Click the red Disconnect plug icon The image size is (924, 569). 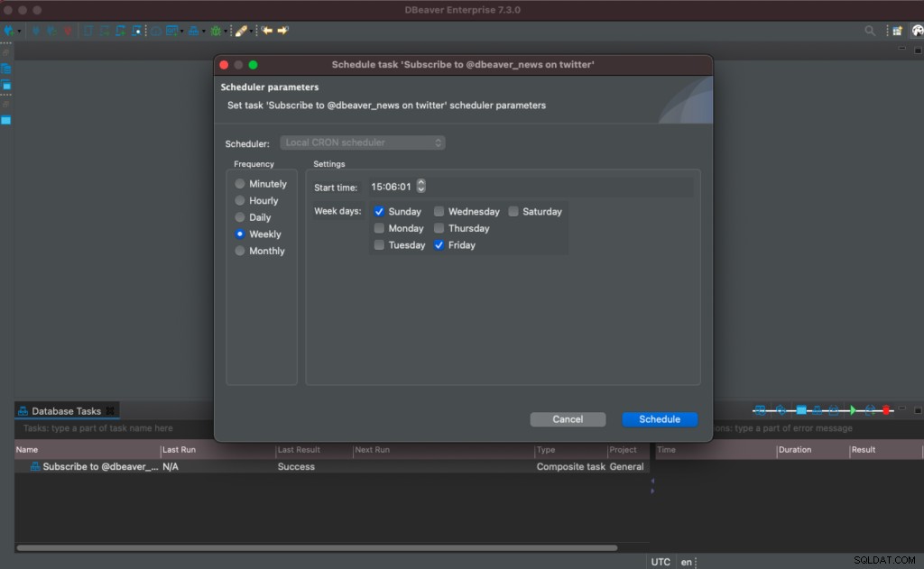68,31
